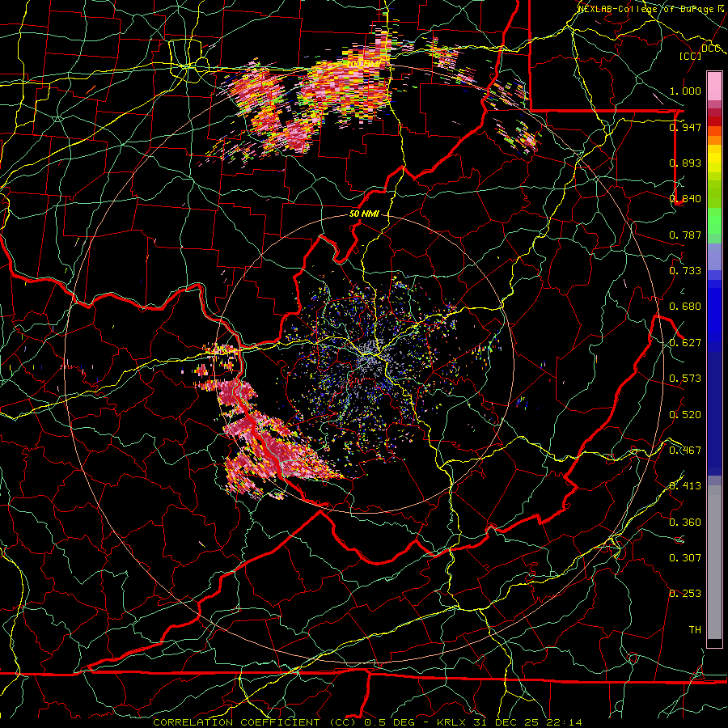Select the 0.947 scale value
The height and width of the screenshot is (728, 728).
[685, 127]
